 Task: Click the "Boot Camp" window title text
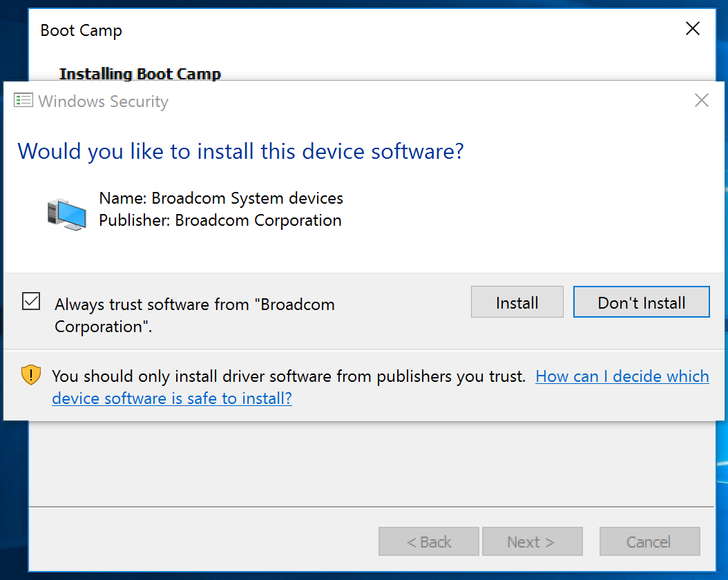[81, 30]
